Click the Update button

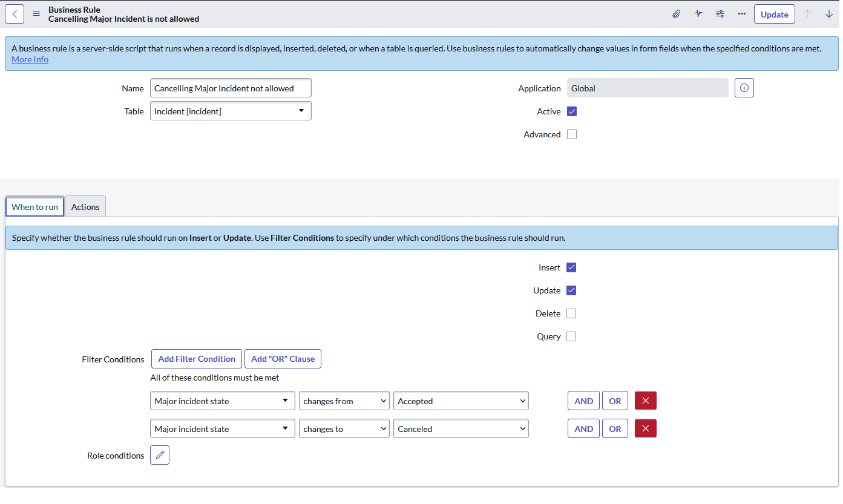click(x=774, y=13)
